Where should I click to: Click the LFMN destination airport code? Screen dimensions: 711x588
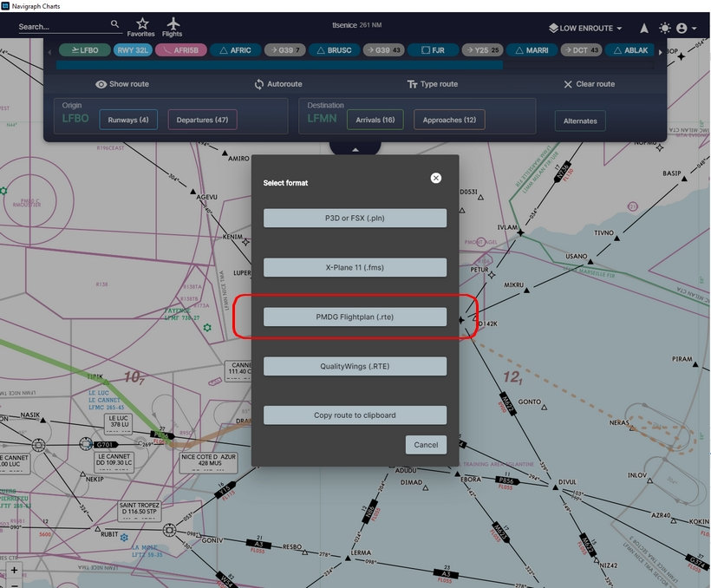[x=322, y=119]
